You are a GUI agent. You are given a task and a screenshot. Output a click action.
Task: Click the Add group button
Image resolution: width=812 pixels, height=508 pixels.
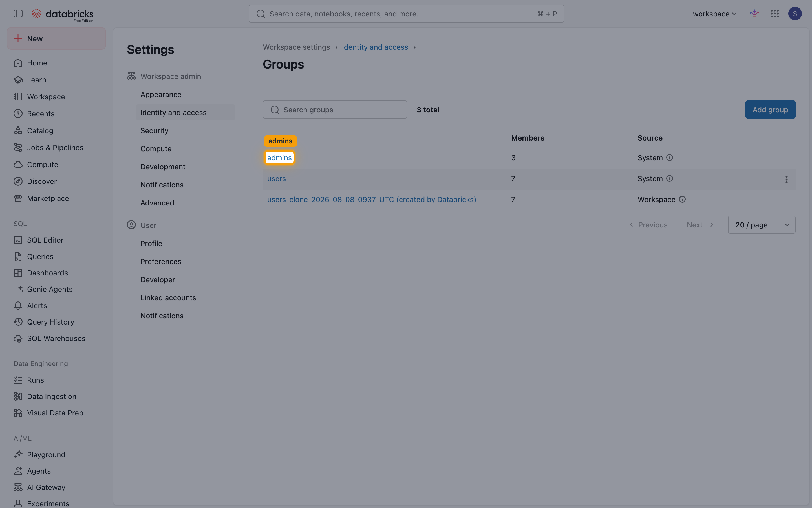pos(770,110)
